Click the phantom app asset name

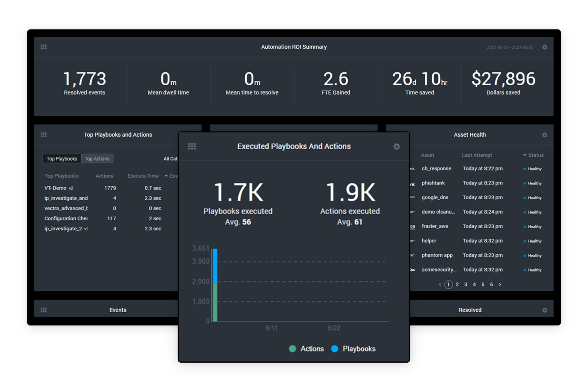pos(437,255)
